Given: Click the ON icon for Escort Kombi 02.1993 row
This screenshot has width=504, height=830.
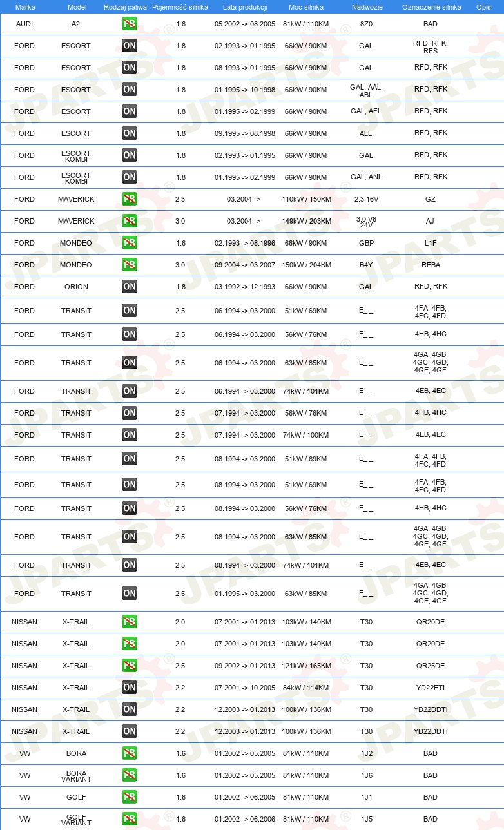Looking at the screenshot, I should coord(130,155).
